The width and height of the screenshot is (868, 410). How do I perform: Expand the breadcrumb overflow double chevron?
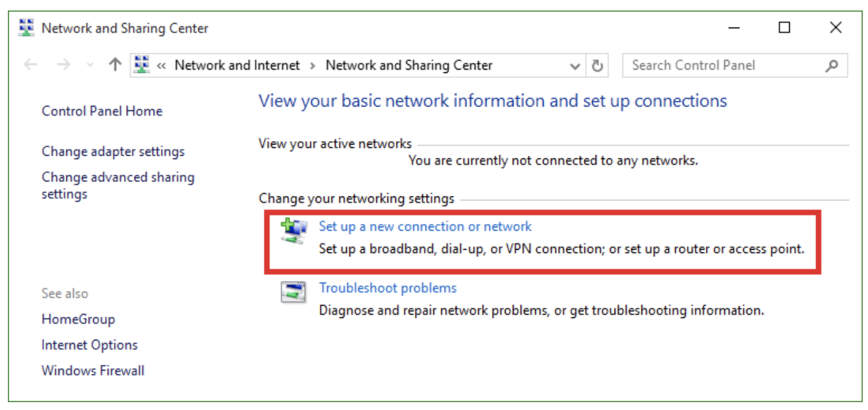(x=162, y=66)
